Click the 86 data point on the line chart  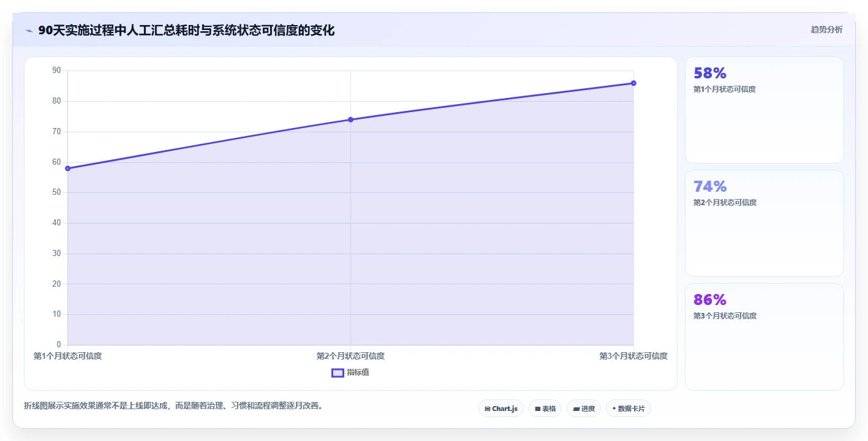click(x=633, y=83)
